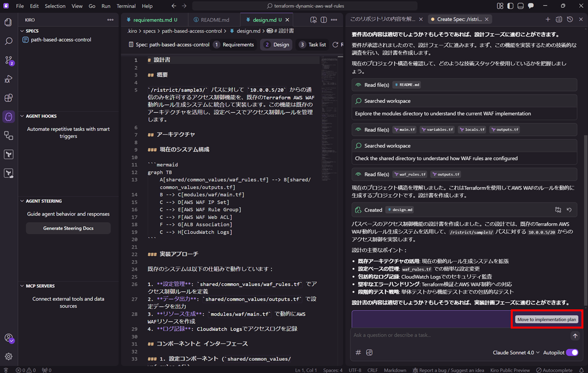Click Report a bug / Suggest an idea

[x=448, y=370]
